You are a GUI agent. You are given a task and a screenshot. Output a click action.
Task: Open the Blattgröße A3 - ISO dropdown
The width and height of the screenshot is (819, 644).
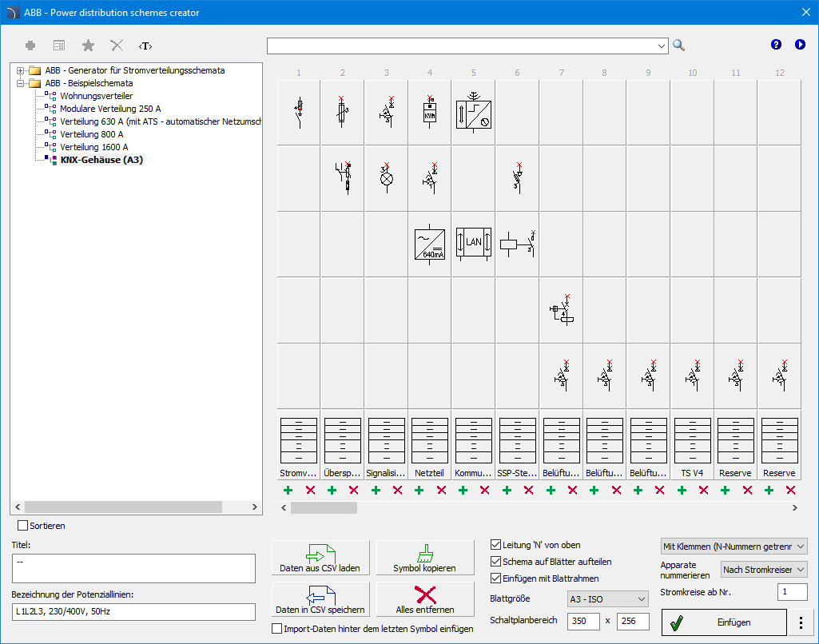coord(608,599)
